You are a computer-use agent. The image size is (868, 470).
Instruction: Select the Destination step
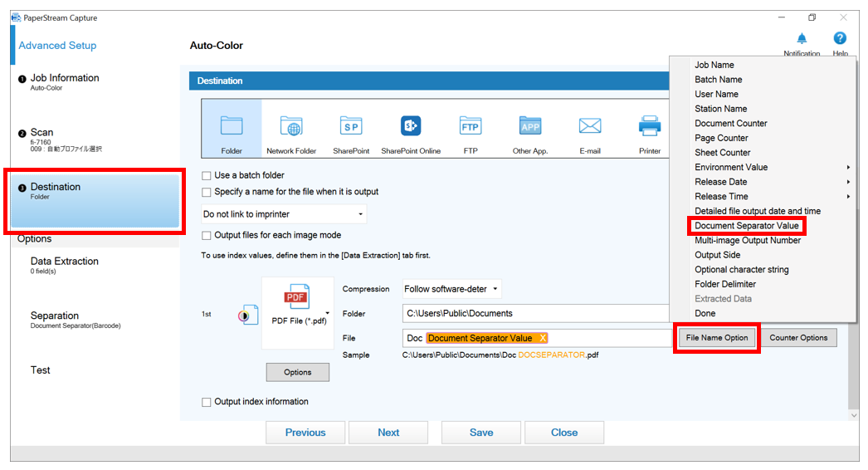[95, 201]
